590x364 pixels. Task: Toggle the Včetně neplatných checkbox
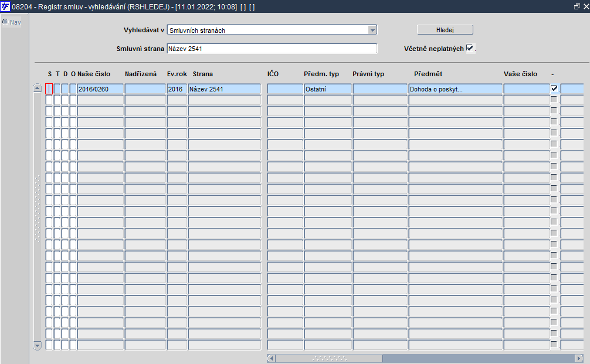[x=470, y=47]
